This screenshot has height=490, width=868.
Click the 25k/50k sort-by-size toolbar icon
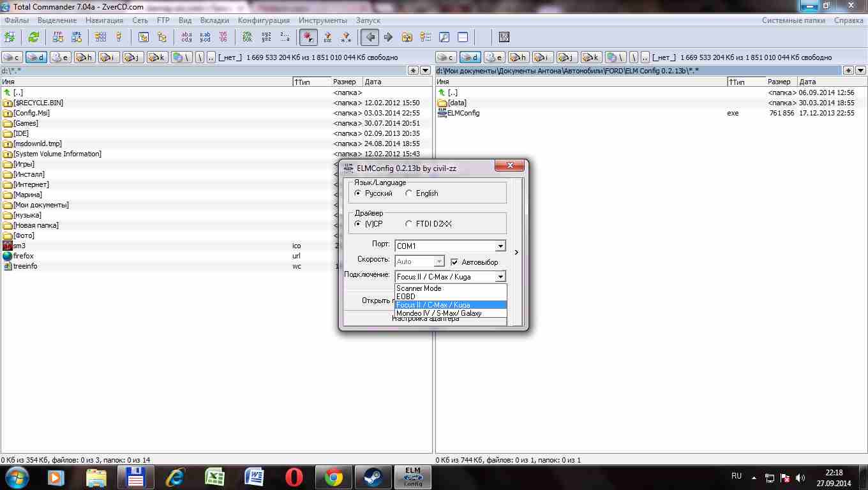pyautogui.click(x=247, y=37)
